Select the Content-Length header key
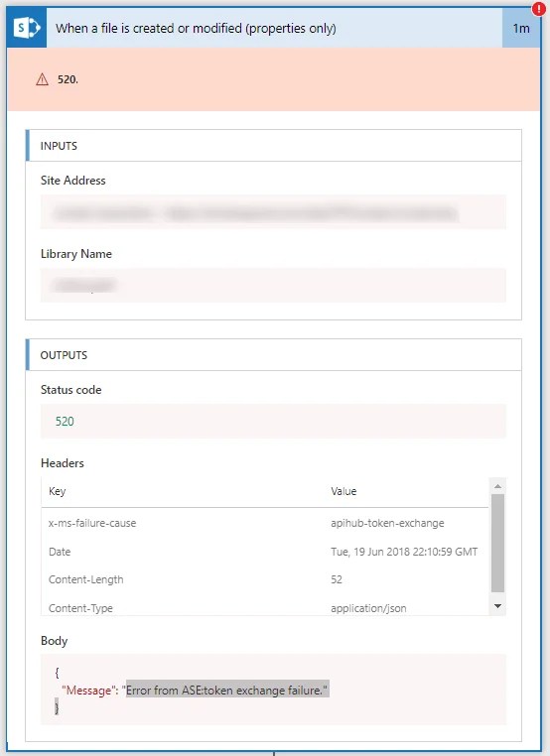This screenshot has height=756, width=550. [x=86, y=579]
